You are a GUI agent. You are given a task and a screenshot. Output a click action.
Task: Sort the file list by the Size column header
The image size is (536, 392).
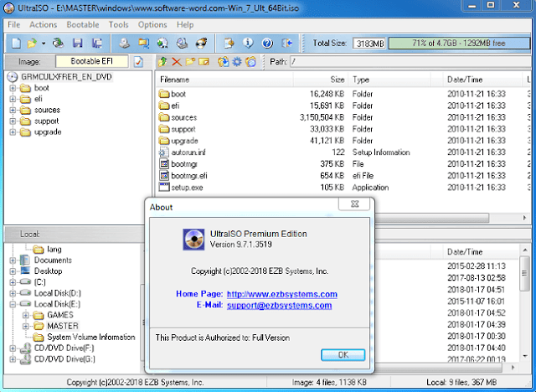pos(321,80)
